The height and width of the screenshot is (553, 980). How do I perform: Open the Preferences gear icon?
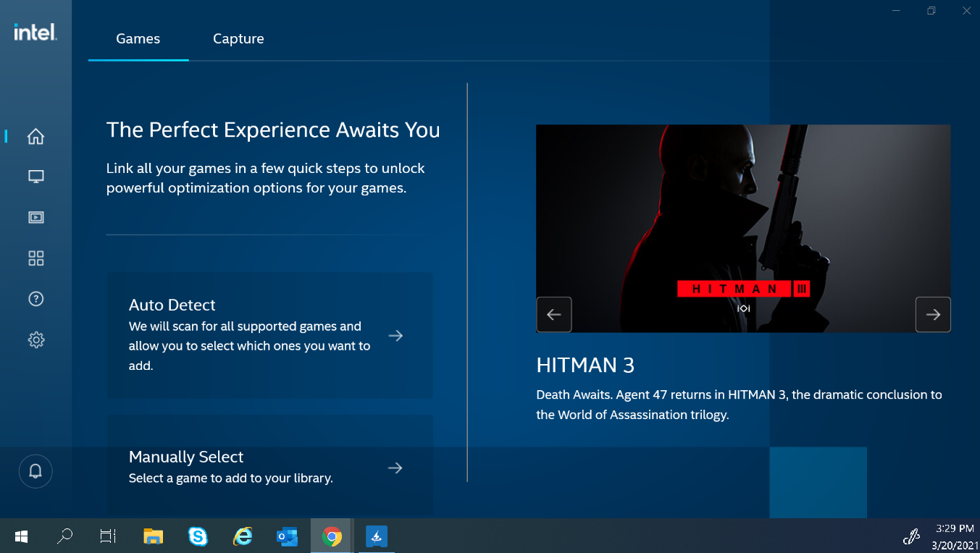[x=35, y=339]
